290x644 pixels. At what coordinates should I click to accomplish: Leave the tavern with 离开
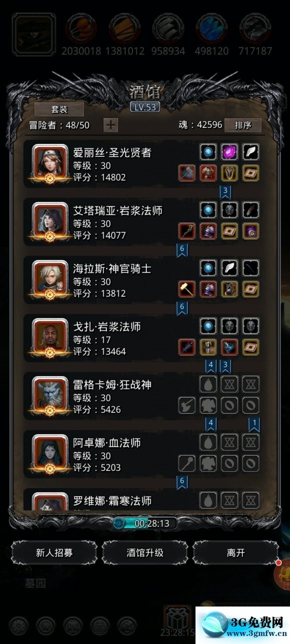pos(235,553)
